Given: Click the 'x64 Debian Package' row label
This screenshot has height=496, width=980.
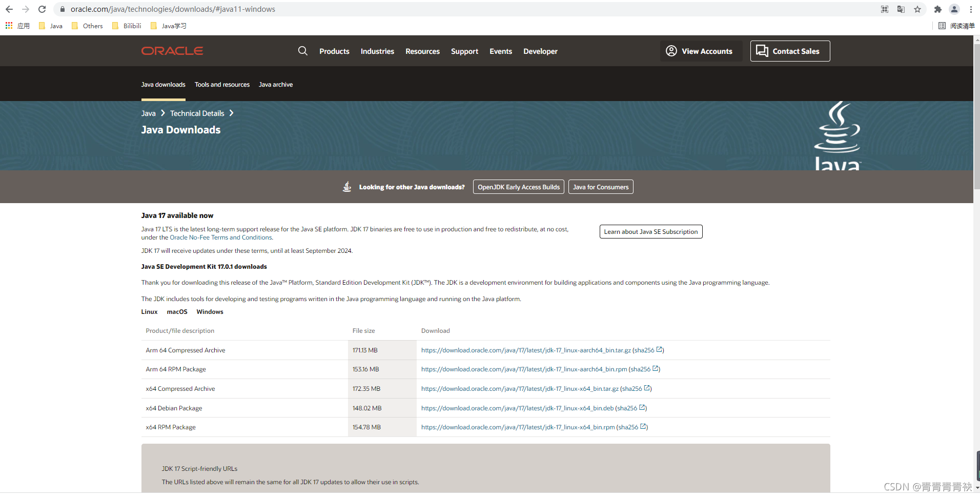Looking at the screenshot, I should [x=174, y=408].
